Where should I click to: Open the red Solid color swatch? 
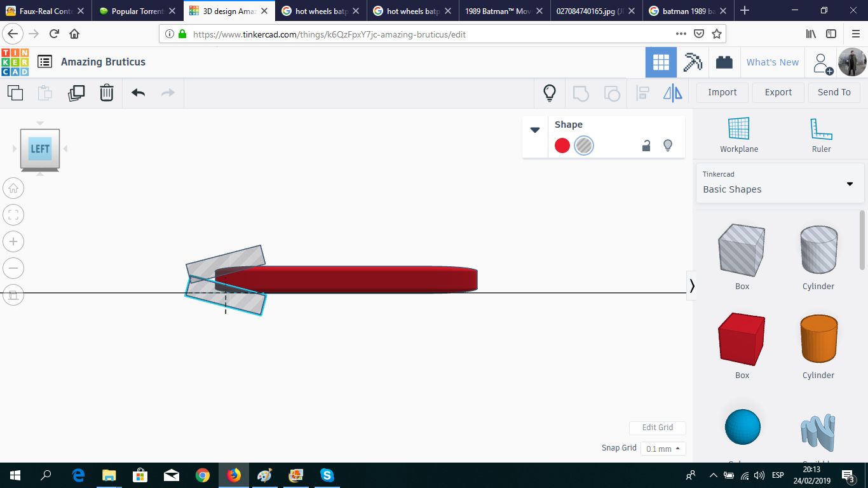coord(562,146)
